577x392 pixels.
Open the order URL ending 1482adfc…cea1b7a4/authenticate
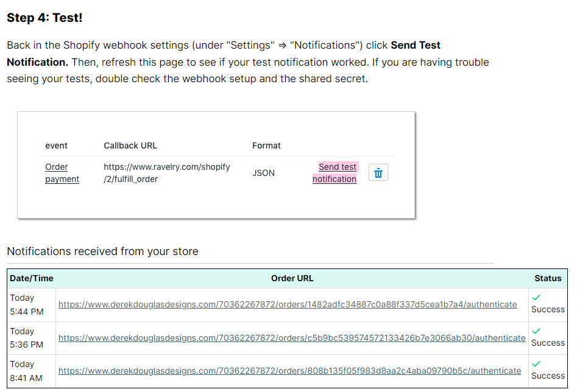coord(288,304)
